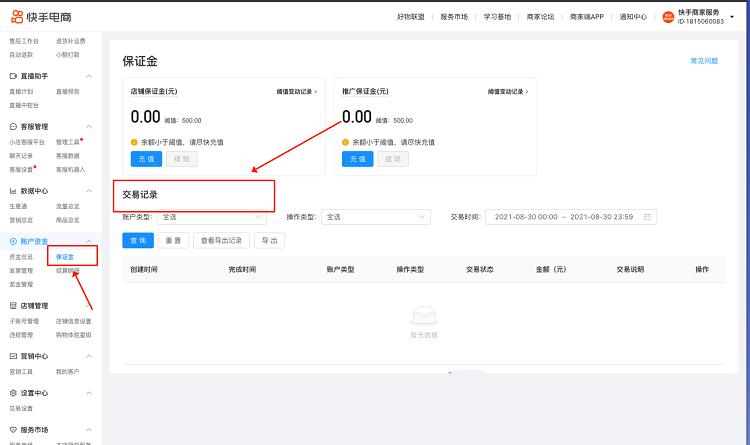
Task: Click the 交易时间 date range field
Action: (570, 217)
